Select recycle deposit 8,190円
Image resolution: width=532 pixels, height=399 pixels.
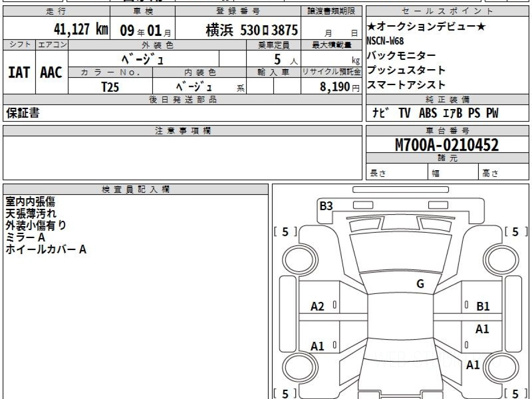(x=340, y=86)
